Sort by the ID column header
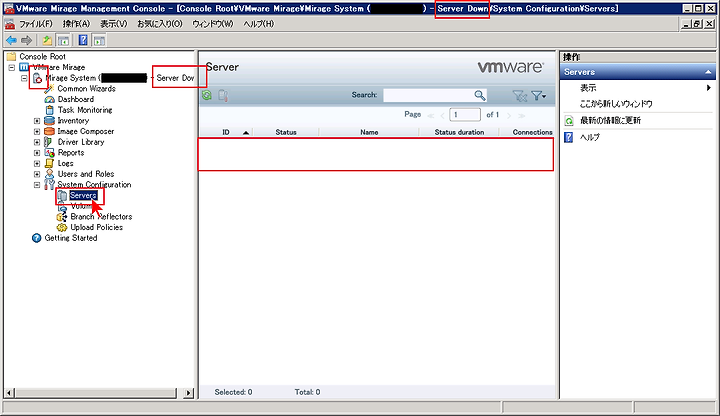Screen dimensions: 720x416 click(x=225, y=132)
